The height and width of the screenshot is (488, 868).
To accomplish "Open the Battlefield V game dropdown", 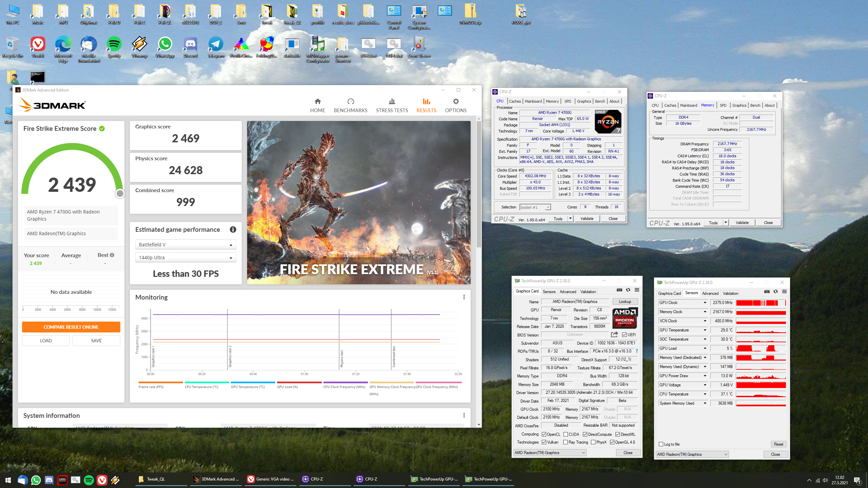I will tap(185, 244).
